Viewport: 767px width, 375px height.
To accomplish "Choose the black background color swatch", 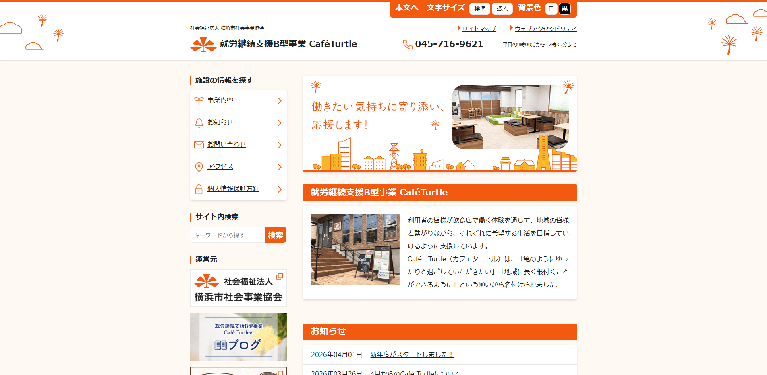I will (x=565, y=8).
